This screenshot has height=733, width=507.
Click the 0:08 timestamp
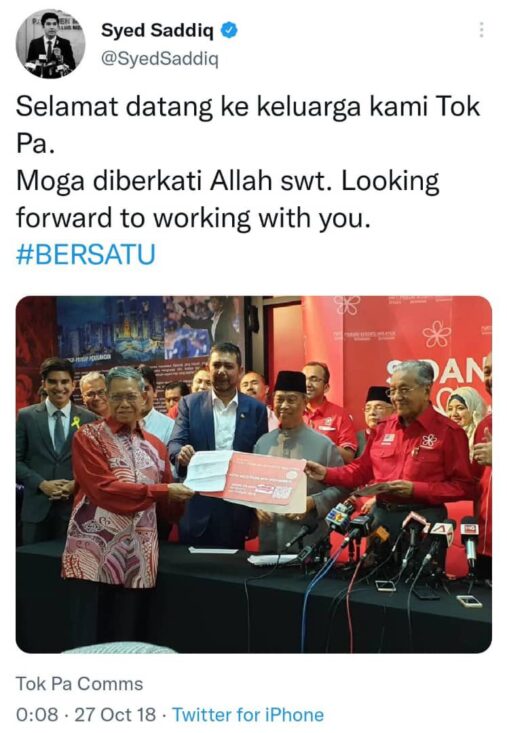(37, 715)
